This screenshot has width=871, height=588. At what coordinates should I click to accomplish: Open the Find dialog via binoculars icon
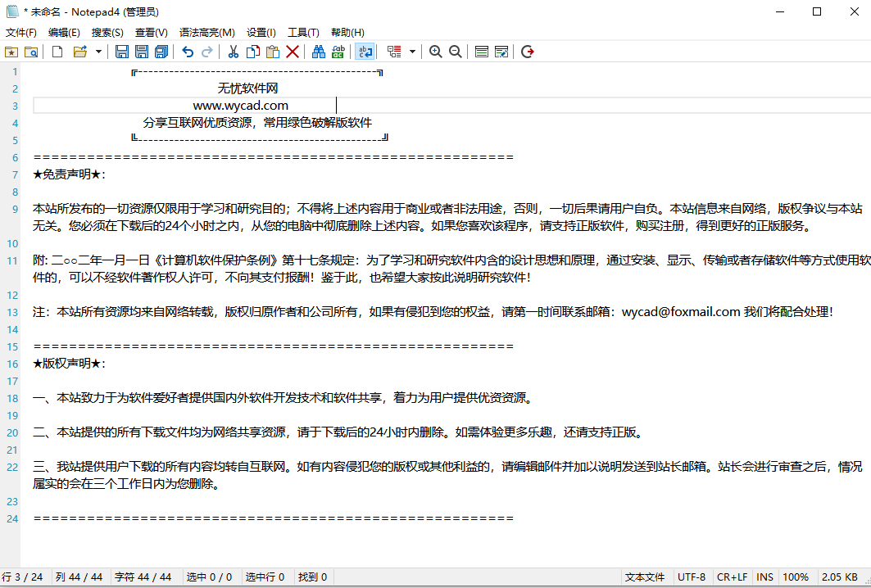click(x=318, y=52)
